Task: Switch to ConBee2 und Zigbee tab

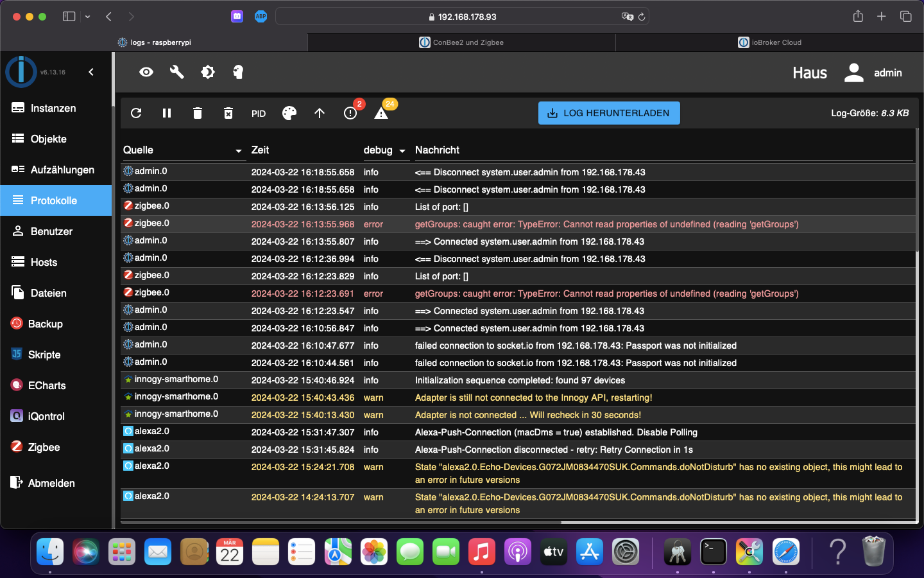Action: click(461, 42)
